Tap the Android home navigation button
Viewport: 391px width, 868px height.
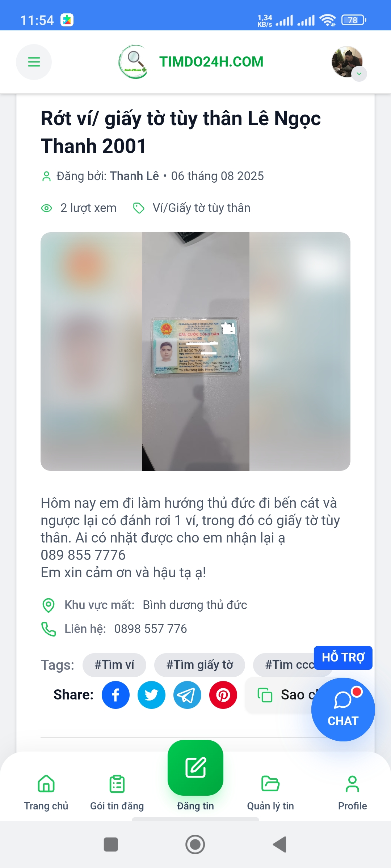[x=195, y=844]
